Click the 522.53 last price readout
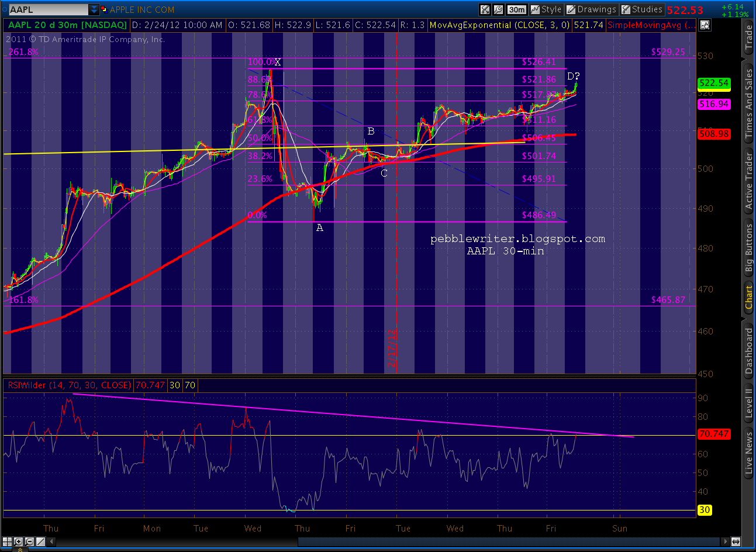 click(685, 10)
